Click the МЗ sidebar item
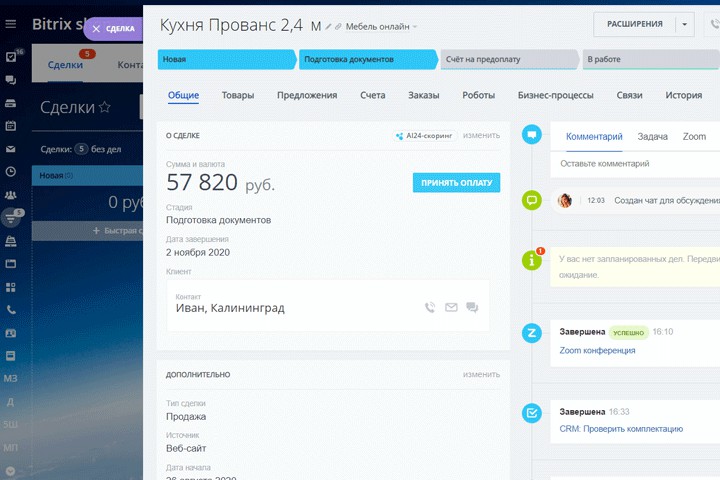 coord(11,378)
